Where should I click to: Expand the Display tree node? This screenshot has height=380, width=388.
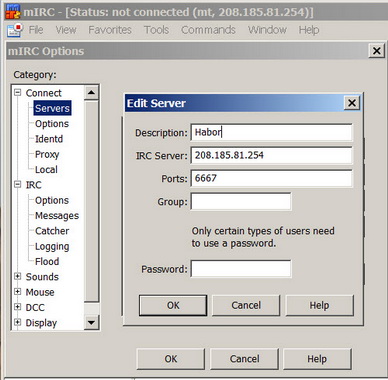tap(18, 322)
